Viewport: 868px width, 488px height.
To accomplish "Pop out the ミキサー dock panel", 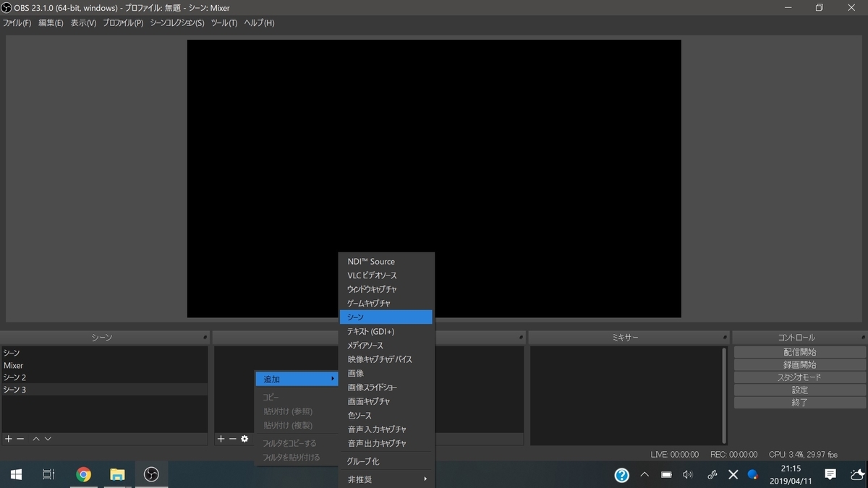I will (725, 338).
